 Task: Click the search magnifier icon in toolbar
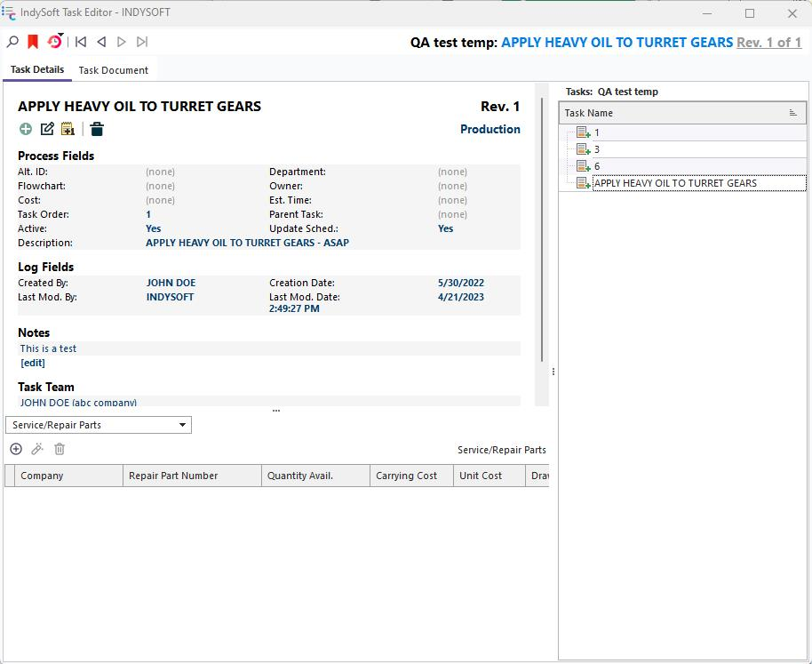click(x=12, y=42)
